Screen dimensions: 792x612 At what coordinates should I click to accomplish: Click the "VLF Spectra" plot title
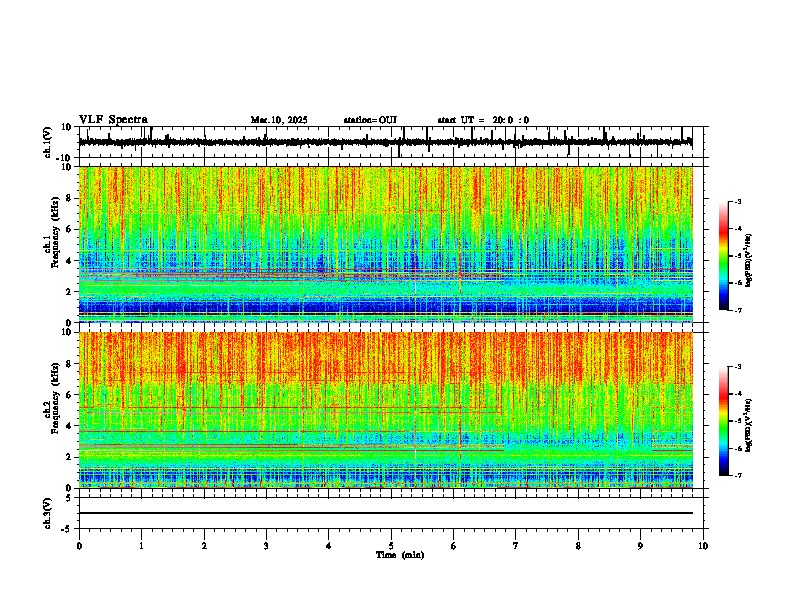(113, 120)
